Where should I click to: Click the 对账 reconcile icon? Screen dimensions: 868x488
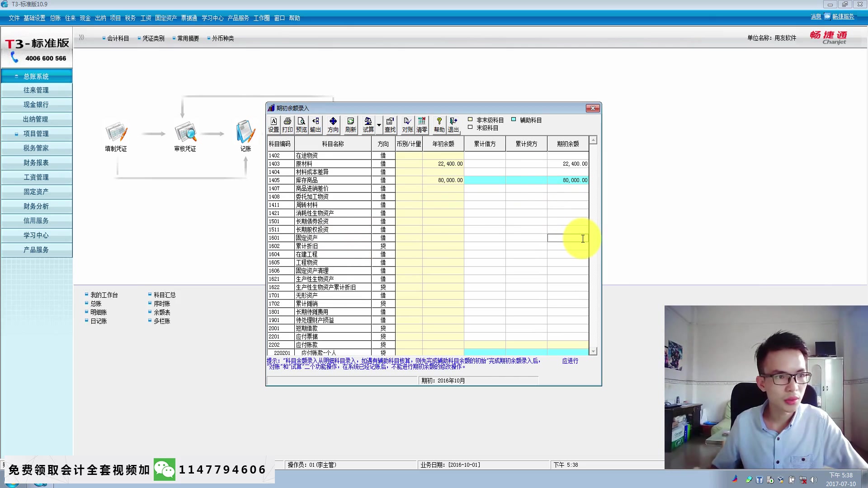[x=407, y=125]
